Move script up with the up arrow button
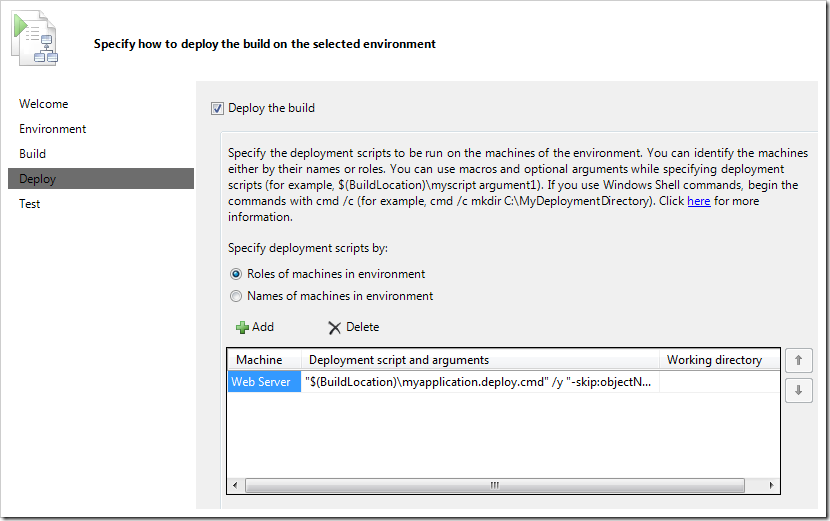Viewport: 830px width, 521px height. coord(799,361)
